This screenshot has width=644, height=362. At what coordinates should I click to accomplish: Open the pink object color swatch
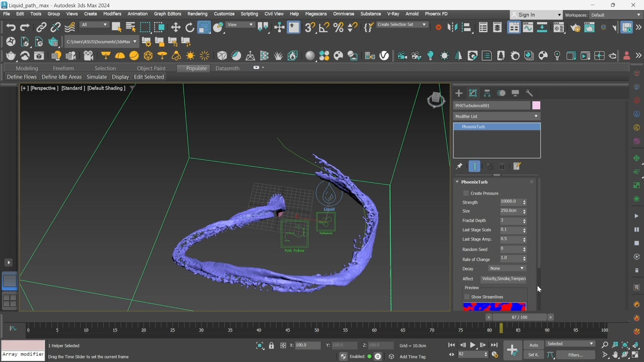click(x=536, y=106)
